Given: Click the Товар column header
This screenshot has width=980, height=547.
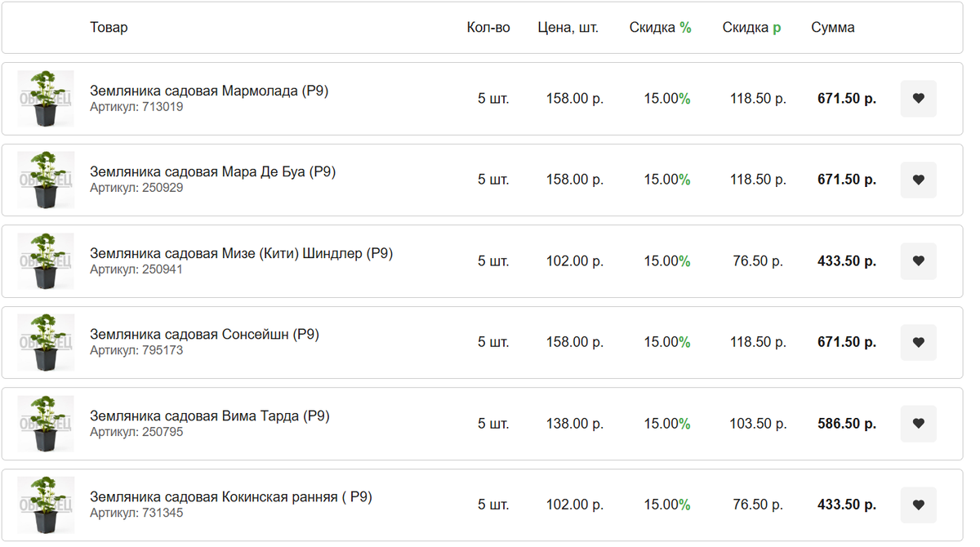Looking at the screenshot, I should 109,28.
